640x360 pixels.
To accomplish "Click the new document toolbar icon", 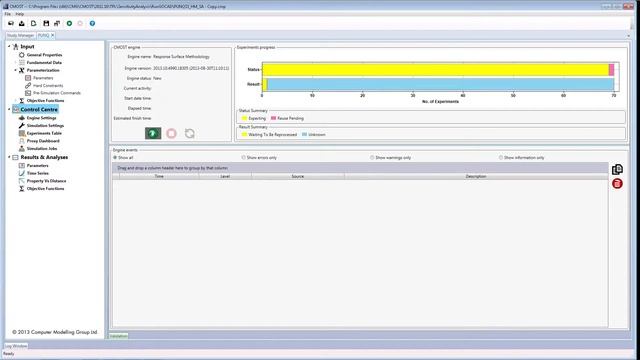I will [x=33, y=24].
